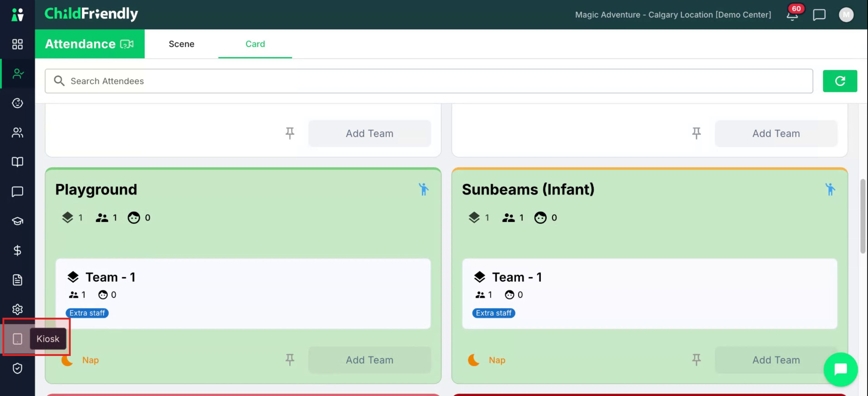Toggle pin on card above Sunbeams

696,133
